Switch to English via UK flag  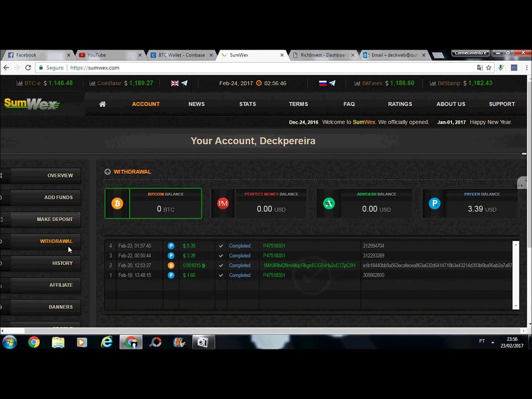pyautogui.click(x=175, y=83)
